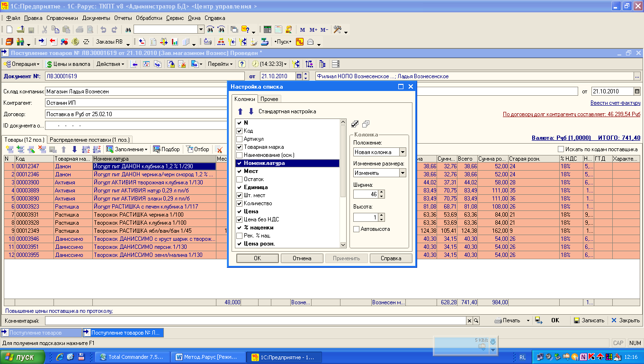Add a new row to goods table
Viewport: 644px width, 364px height.
tap(9, 149)
